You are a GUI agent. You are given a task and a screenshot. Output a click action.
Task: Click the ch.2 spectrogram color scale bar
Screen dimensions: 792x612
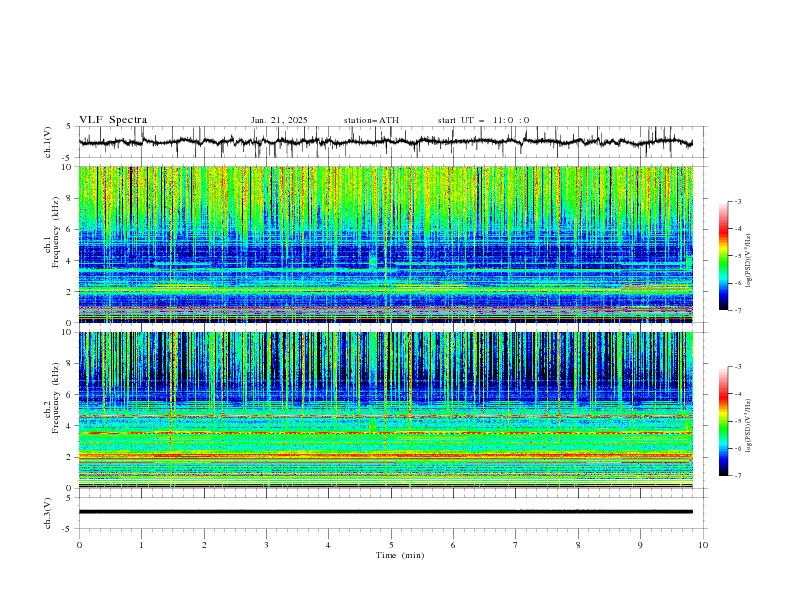tap(723, 421)
